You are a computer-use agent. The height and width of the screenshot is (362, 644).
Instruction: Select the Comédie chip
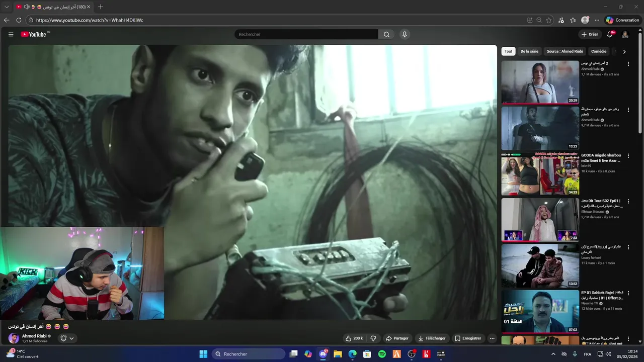599,51
